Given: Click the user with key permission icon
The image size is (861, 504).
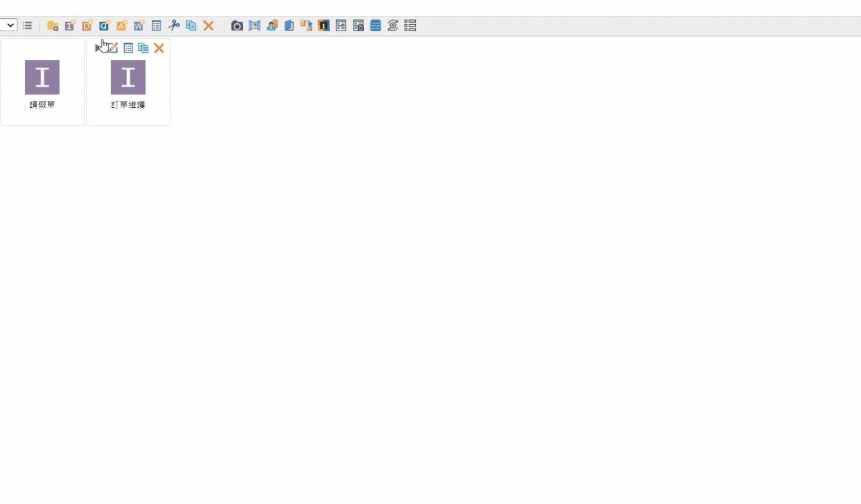Looking at the screenshot, I should 272,25.
